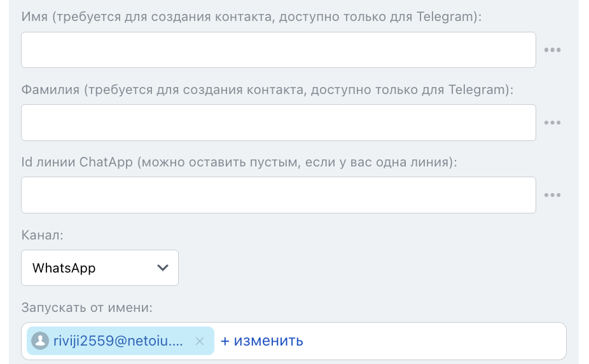The width and height of the screenshot is (589, 364).
Task: Open the ellipsis menu beside the Фамилия field
Action: [x=551, y=123]
